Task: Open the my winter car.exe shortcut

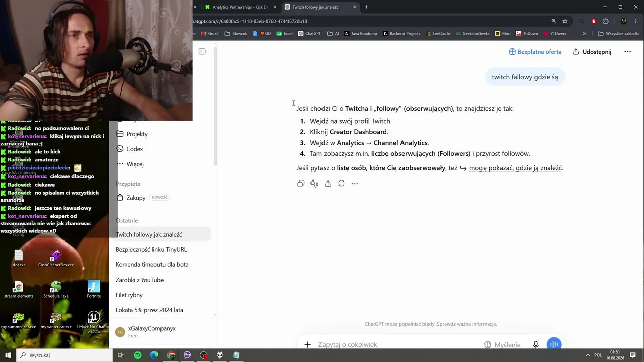Action: (x=56, y=320)
